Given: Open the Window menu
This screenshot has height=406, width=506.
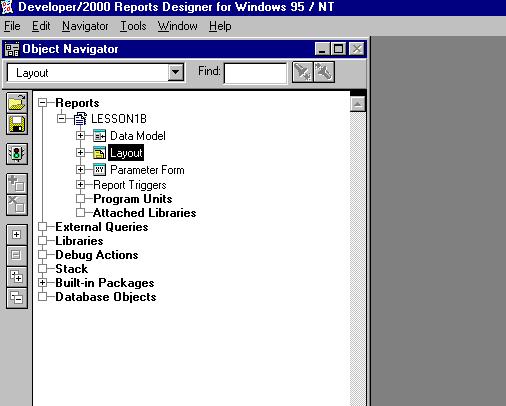Looking at the screenshot, I should (178, 26).
